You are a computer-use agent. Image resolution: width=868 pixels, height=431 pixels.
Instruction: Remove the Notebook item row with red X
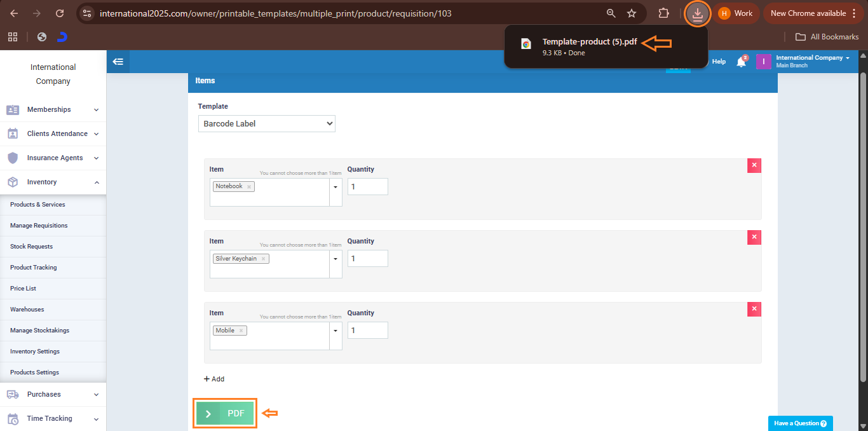(x=754, y=165)
